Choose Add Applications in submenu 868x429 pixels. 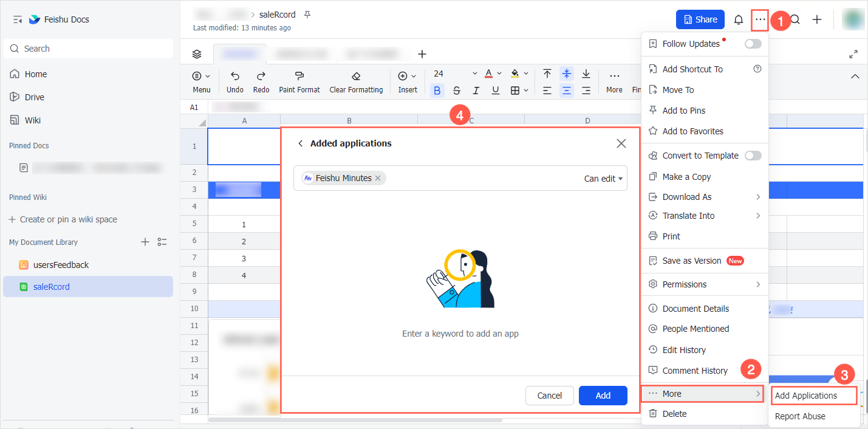click(814, 396)
